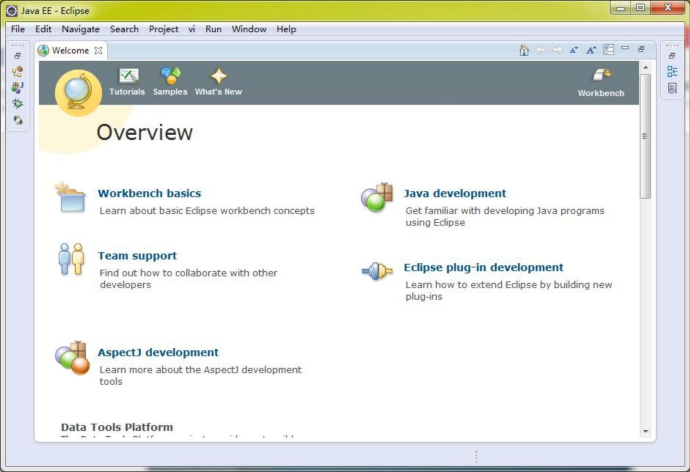The height and width of the screenshot is (472, 690).
Task: Open the Workbench basics link
Action: (150, 193)
